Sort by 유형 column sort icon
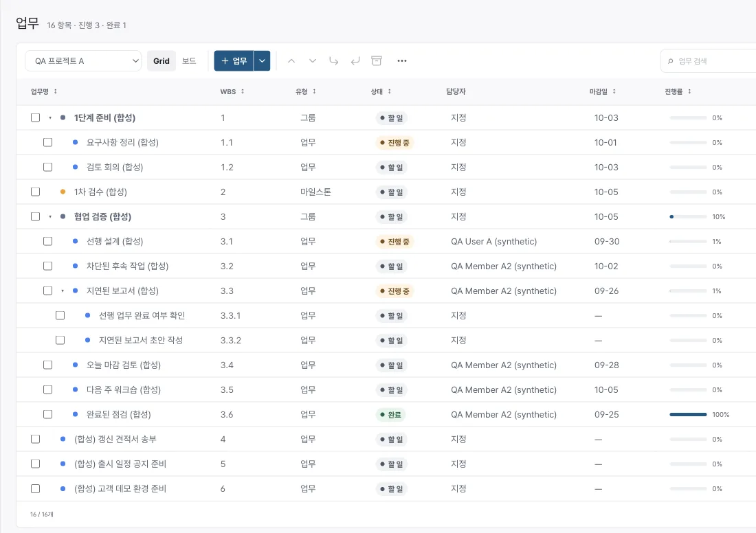Image resolution: width=756 pixels, height=533 pixels. point(314,91)
